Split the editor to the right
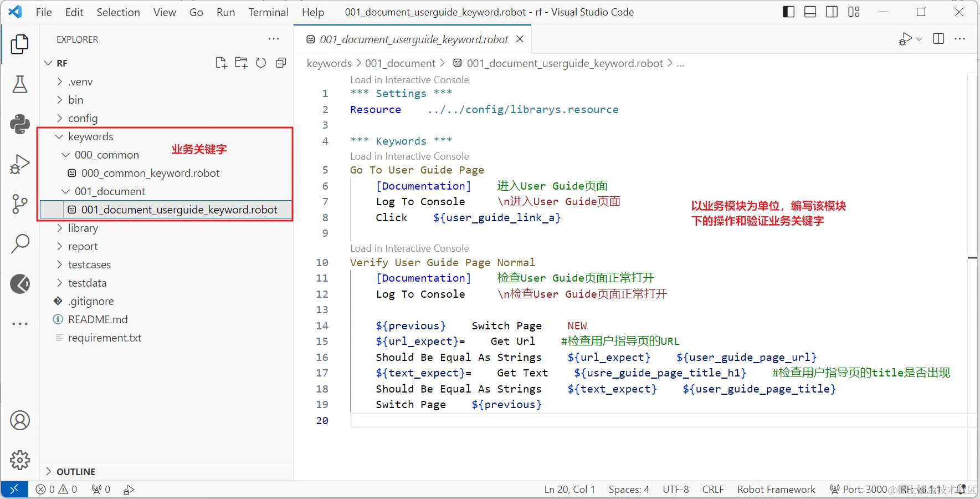The image size is (980, 499). (938, 39)
